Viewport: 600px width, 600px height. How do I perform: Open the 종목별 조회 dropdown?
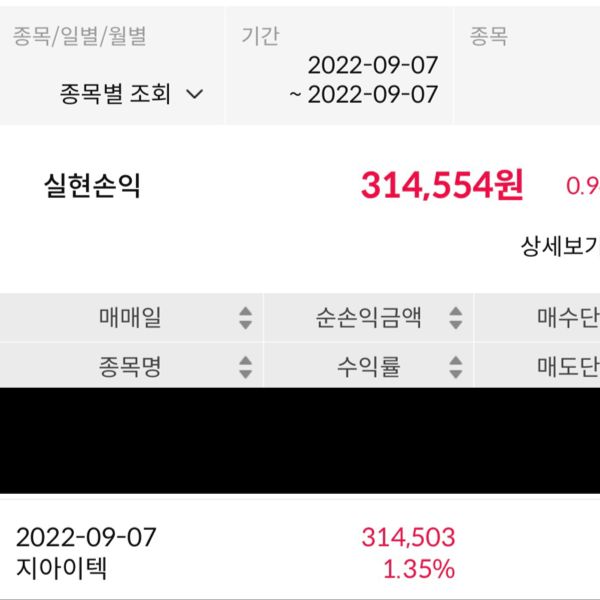click(x=131, y=94)
